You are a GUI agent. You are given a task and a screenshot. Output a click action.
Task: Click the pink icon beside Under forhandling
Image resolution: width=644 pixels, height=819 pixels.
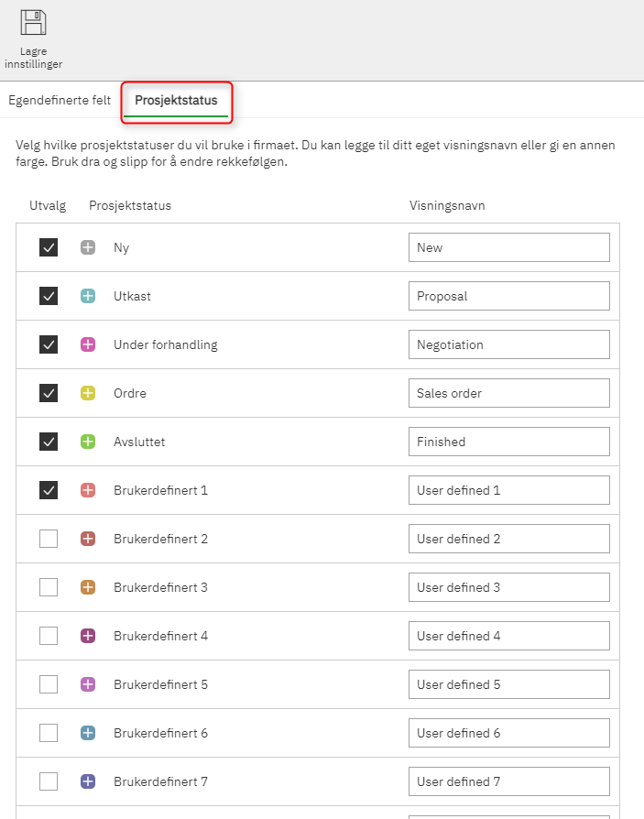click(88, 344)
